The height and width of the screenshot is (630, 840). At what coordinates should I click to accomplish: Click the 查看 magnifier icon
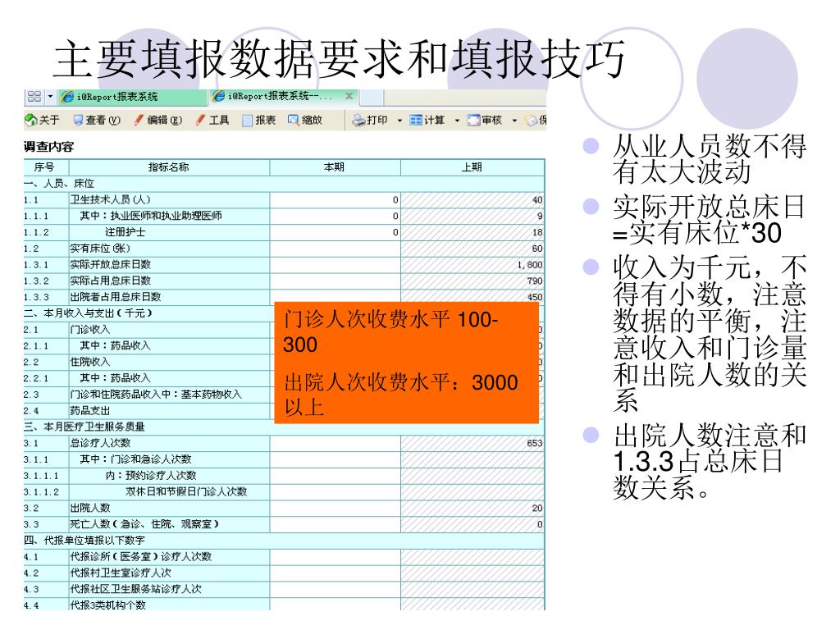79,121
